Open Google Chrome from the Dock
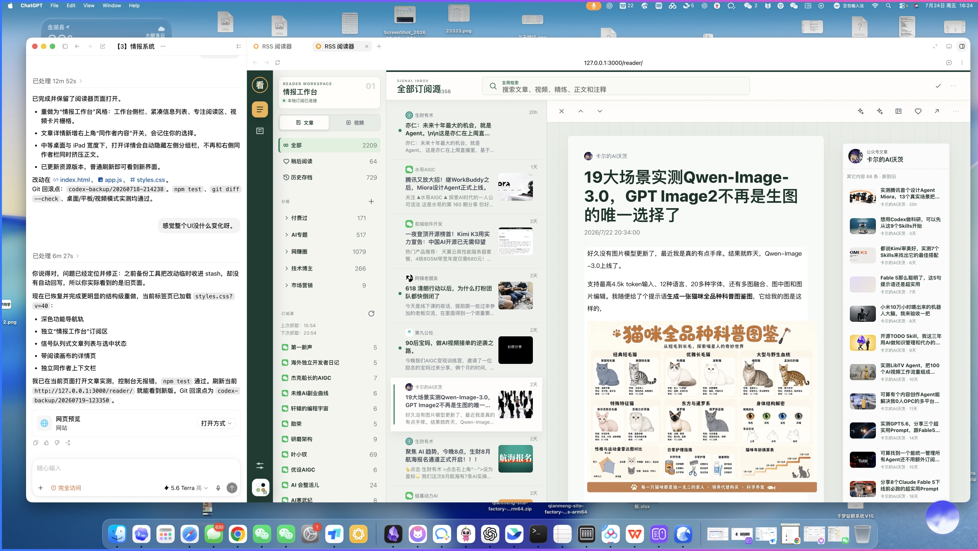Screen dimensions: 980x551 (x=238, y=534)
